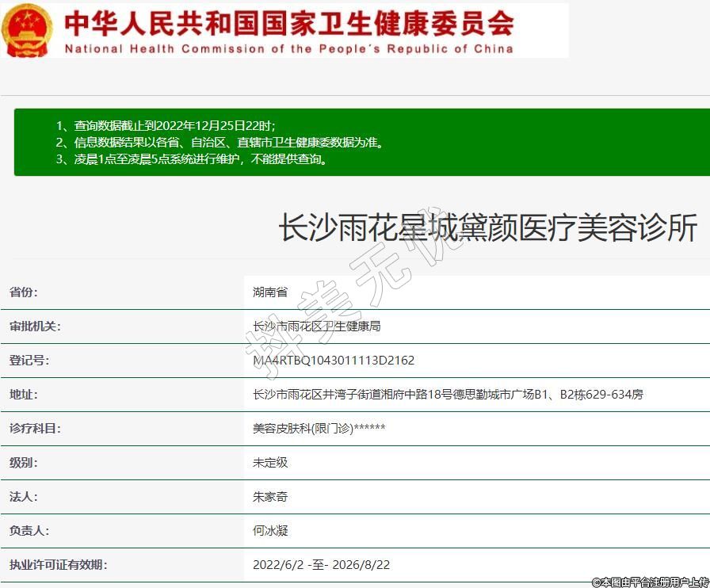Screen dimensions: 710x588
Task: Click the Chinese commission title in the header
Action: [x=288, y=23]
